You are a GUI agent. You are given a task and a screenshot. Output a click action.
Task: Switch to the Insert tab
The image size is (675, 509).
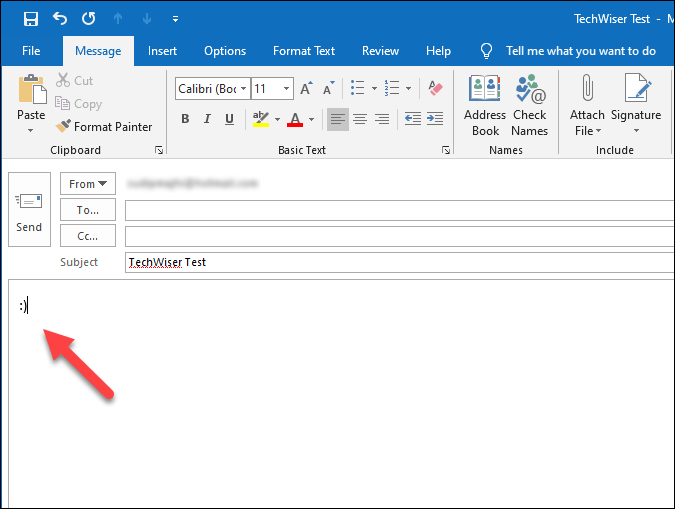coord(162,51)
